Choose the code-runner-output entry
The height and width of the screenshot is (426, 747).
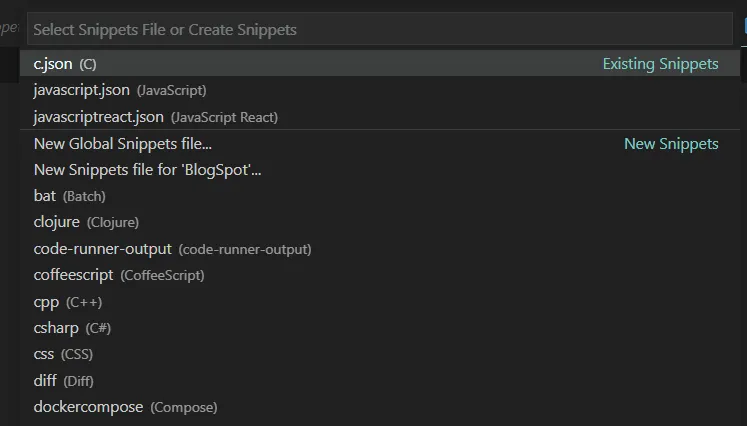103,248
